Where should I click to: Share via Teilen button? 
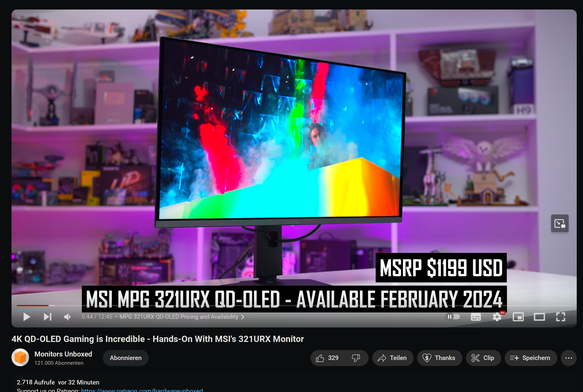393,358
